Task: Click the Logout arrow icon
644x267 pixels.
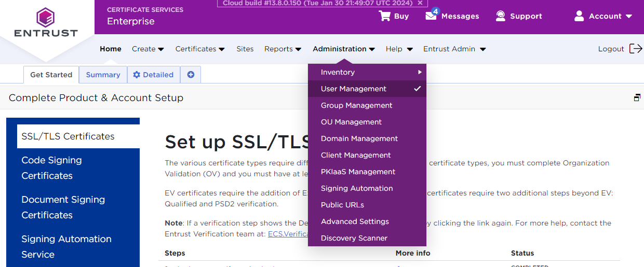Action: tap(635, 49)
